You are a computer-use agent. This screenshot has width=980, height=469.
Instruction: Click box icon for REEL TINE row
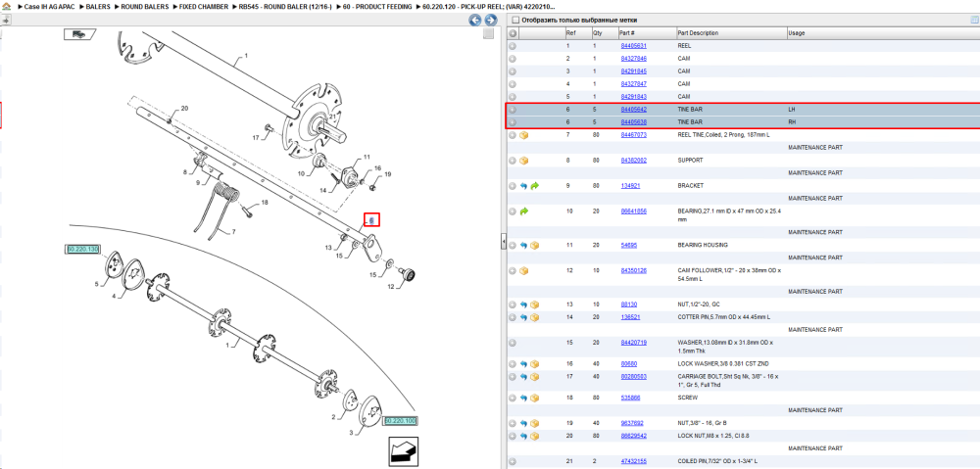click(x=523, y=135)
